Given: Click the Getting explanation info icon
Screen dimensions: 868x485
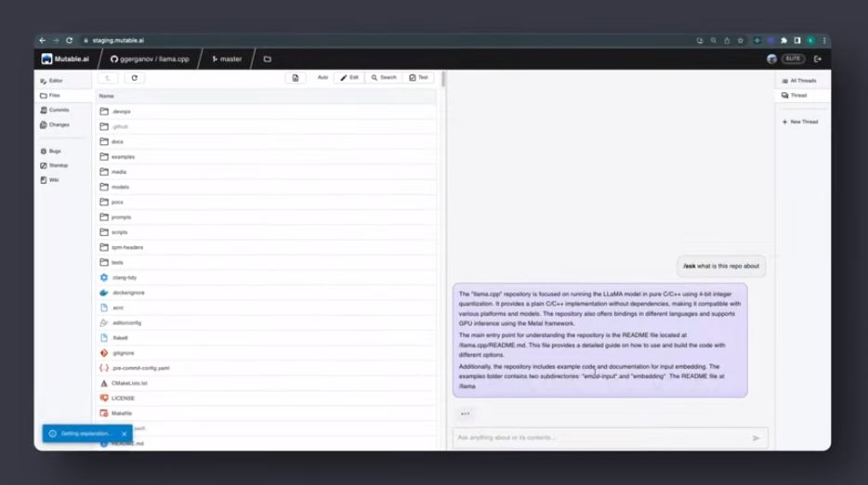Looking at the screenshot, I should tap(53, 434).
